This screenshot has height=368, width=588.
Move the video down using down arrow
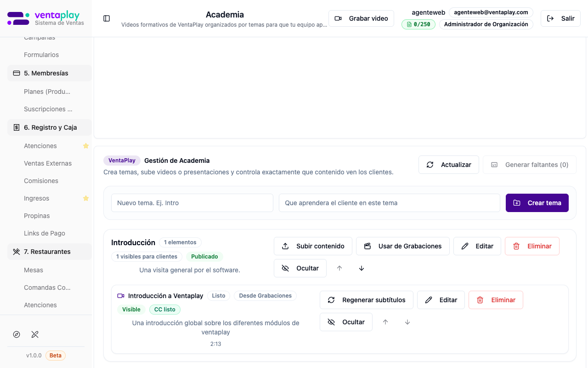[407, 322]
